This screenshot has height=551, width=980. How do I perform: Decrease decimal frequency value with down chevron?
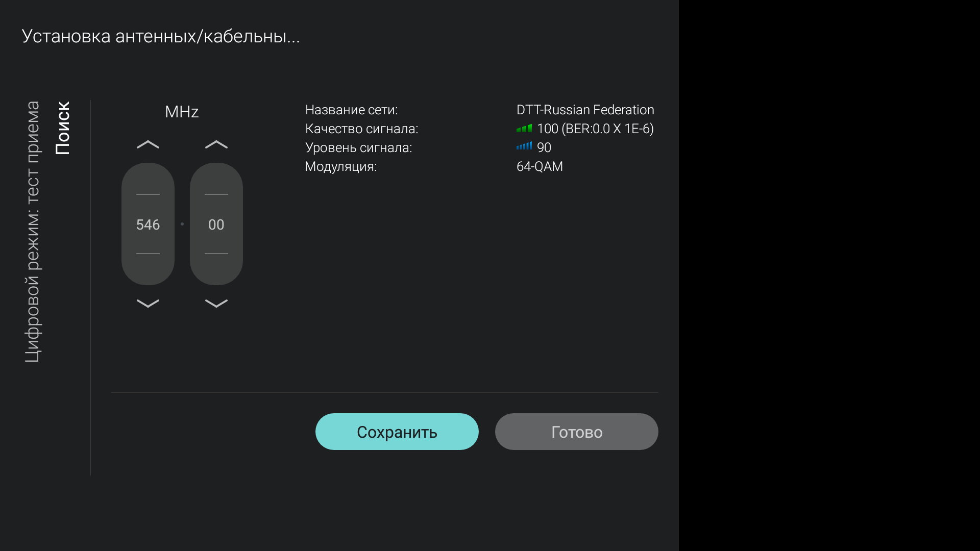tap(216, 304)
